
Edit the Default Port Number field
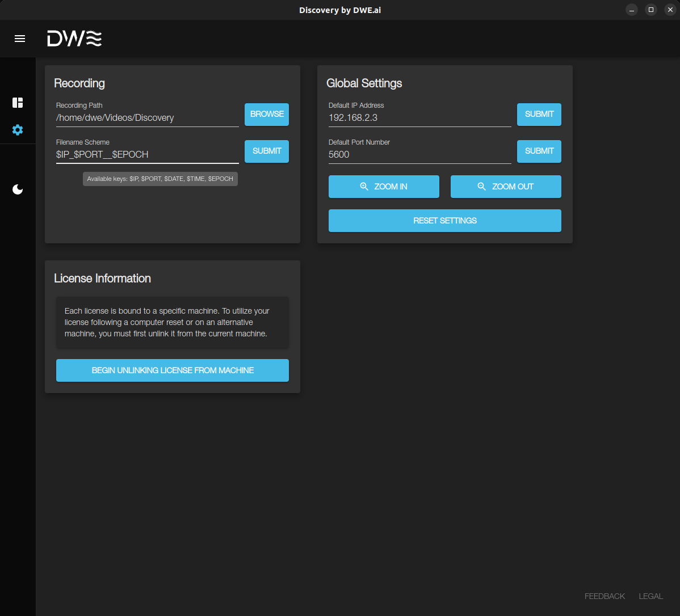[x=420, y=155]
